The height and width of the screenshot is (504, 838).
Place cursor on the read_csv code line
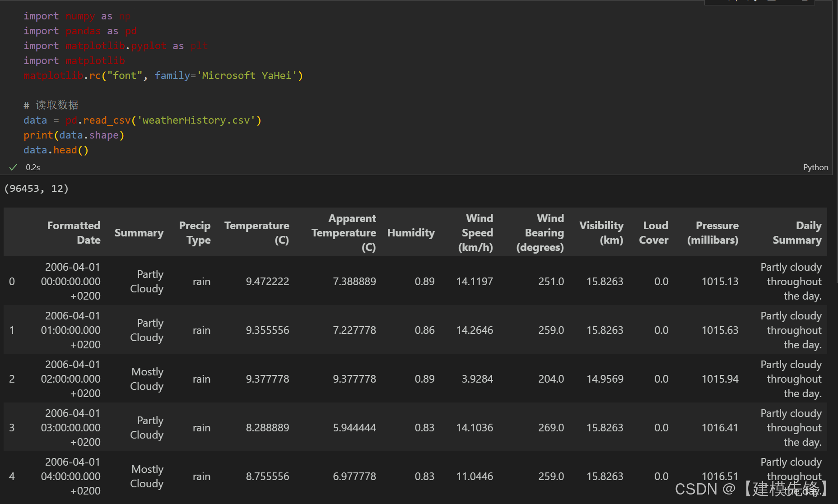[x=142, y=120]
